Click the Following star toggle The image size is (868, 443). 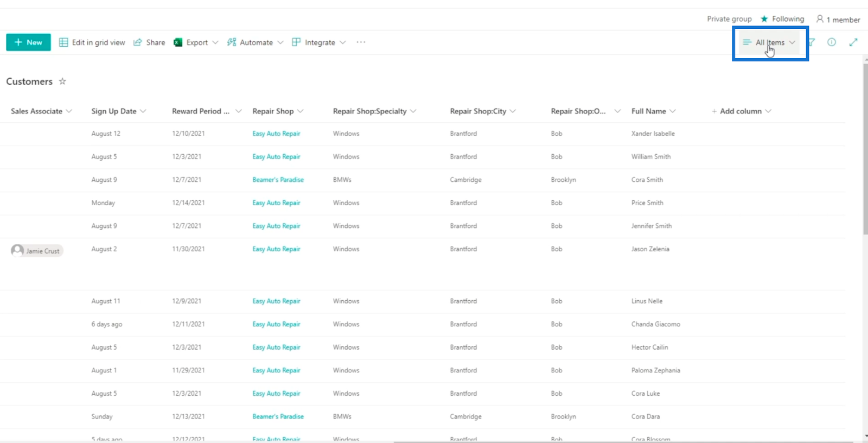pos(782,19)
